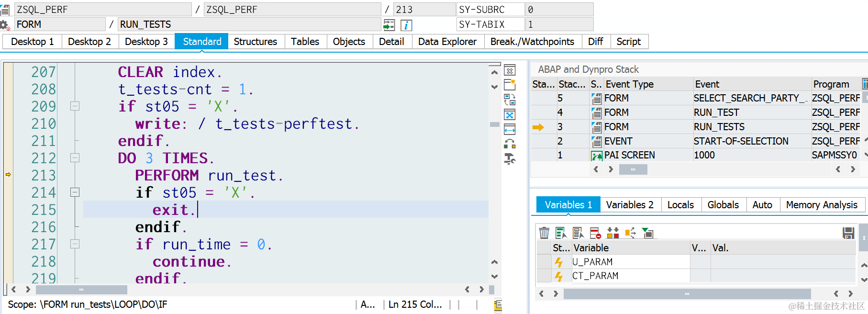Click the navigate to source icon next to RUN_TESTS
The height and width of the screenshot is (314, 868).
click(389, 25)
